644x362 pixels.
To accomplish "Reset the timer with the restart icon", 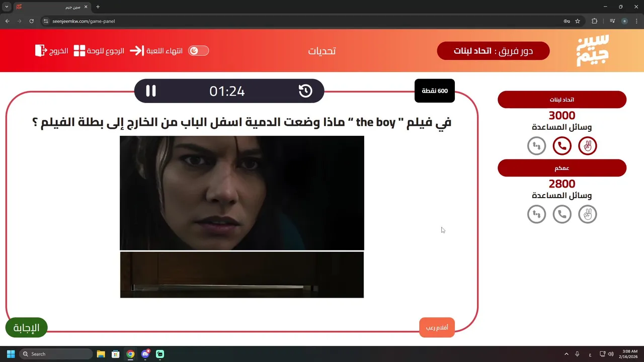I will (x=305, y=91).
